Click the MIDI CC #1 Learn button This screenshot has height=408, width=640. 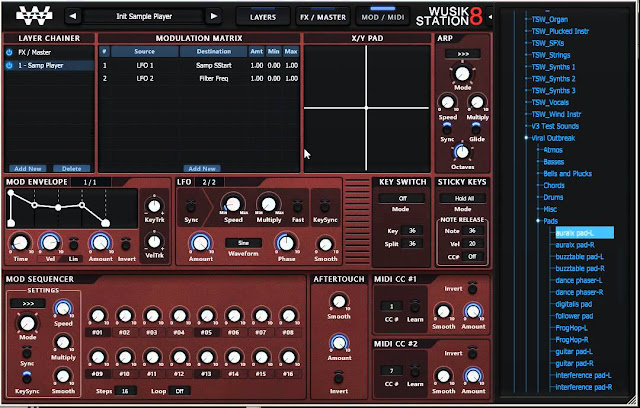pos(415,306)
